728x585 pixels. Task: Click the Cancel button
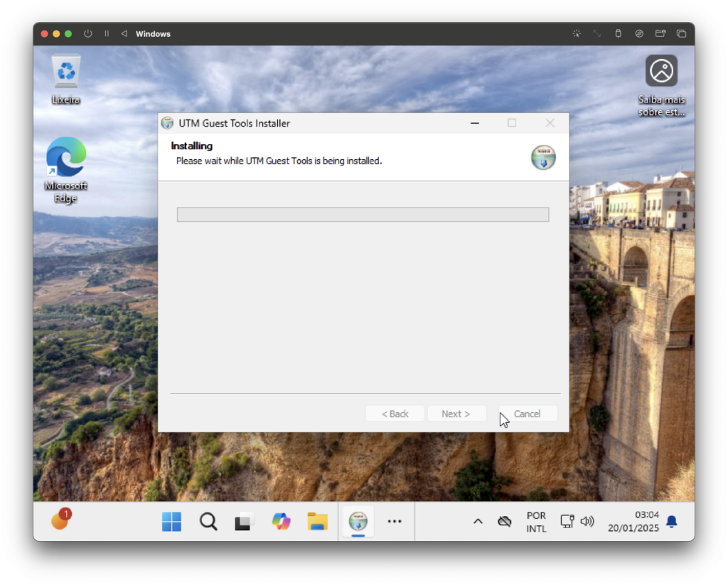528,414
